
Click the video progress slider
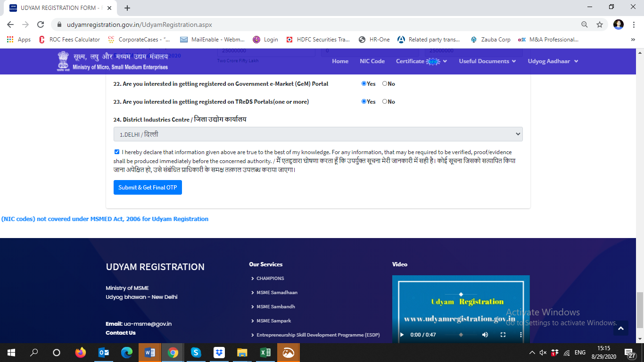tap(461, 335)
